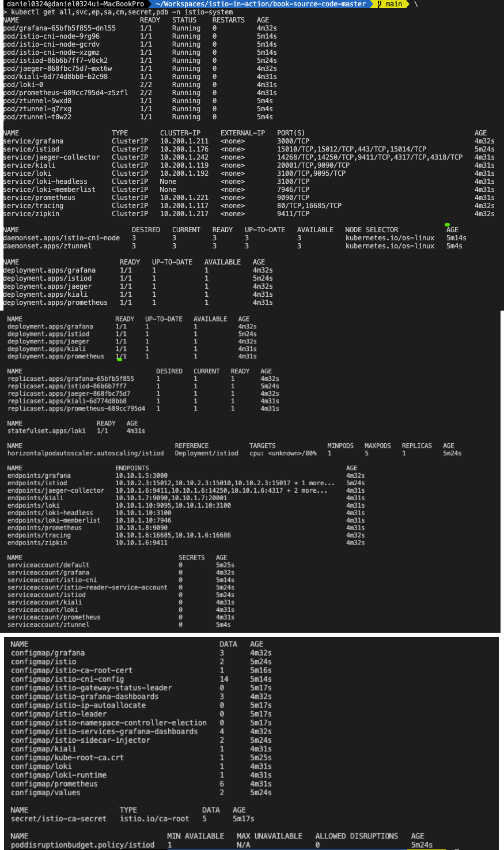Select cluster IP 10.200.1.242
Screen dimensions: 504x850
(x=184, y=157)
